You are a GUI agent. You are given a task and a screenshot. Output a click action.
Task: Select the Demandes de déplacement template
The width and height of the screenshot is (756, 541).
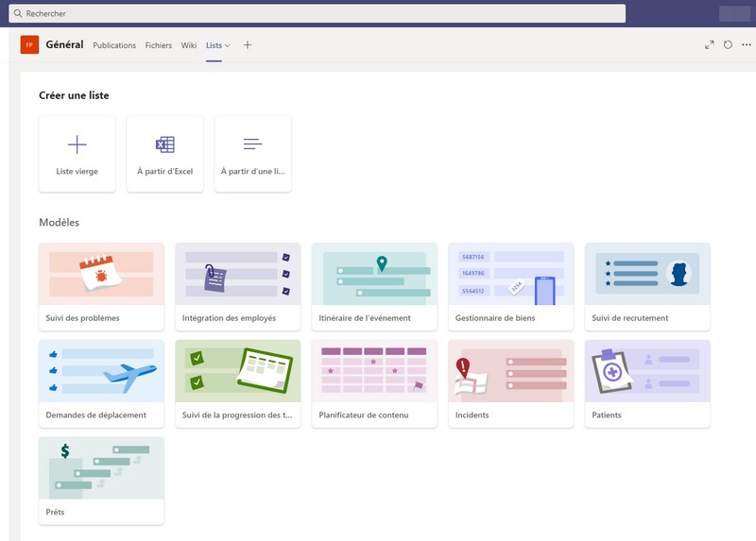101,383
